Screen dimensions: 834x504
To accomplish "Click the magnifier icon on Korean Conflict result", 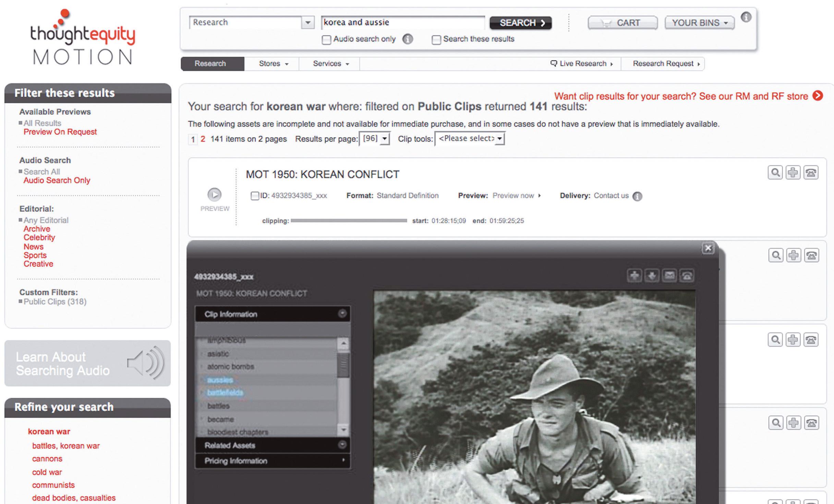I will click(x=775, y=172).
